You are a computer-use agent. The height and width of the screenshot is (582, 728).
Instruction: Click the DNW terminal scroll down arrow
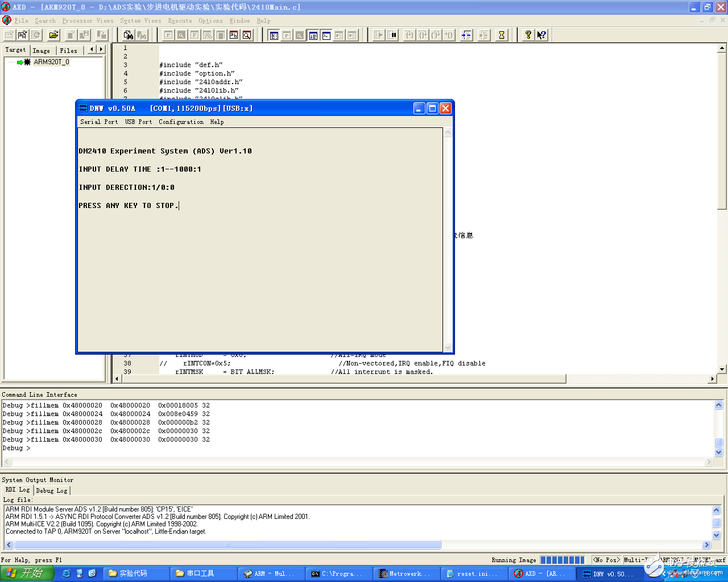point(448,348)
